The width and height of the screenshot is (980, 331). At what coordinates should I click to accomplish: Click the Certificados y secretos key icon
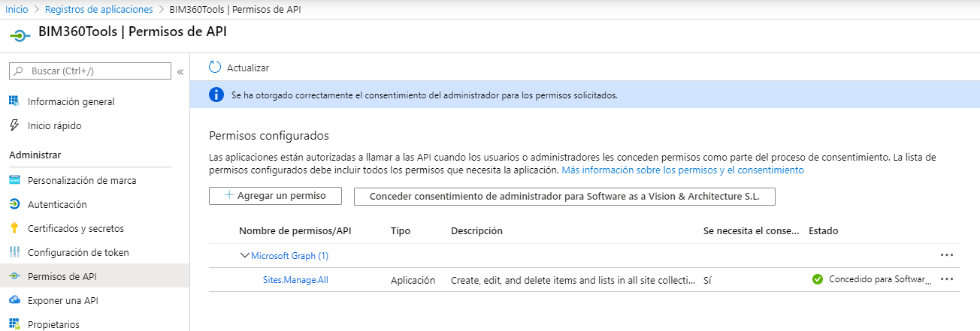click(x=14, y=228)
